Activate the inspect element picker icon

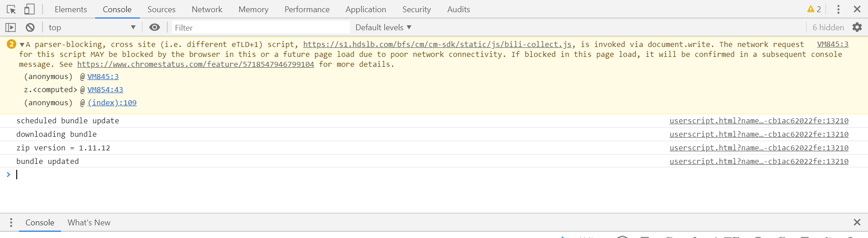(11, 9)
